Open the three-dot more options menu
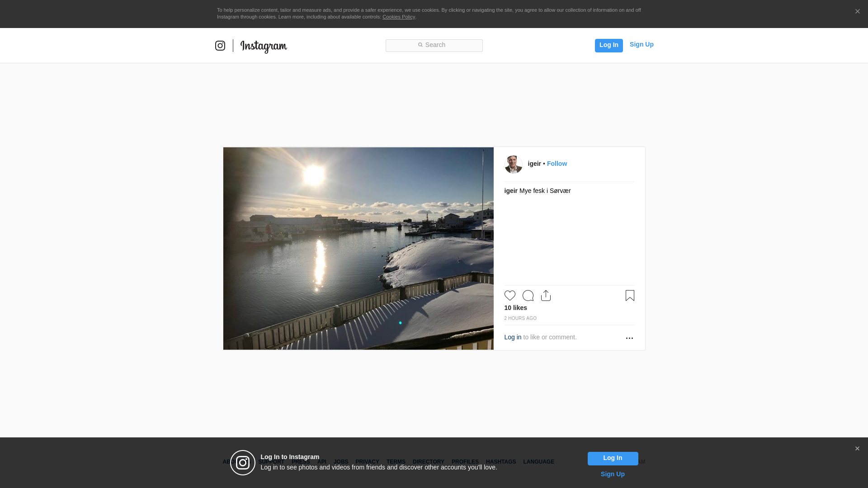868x488 pixels. coord(629,338)
